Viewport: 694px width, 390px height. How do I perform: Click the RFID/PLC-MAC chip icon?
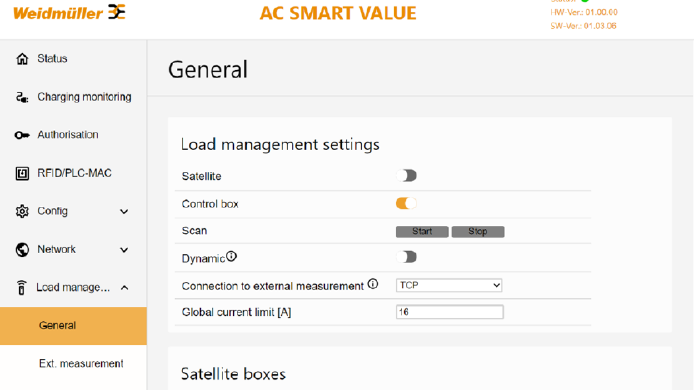(x=22, y=173)
